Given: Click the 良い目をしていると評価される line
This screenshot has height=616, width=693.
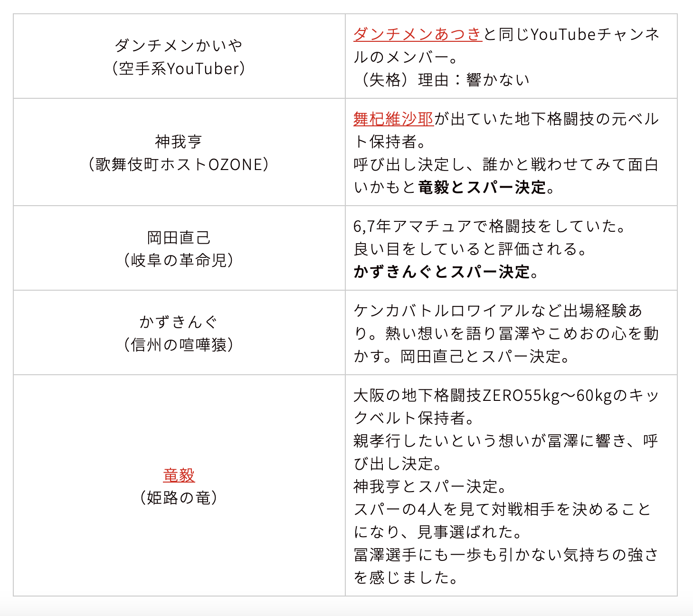Looking at the screenshot, I should pyautogui.click(x=470, y=249).
